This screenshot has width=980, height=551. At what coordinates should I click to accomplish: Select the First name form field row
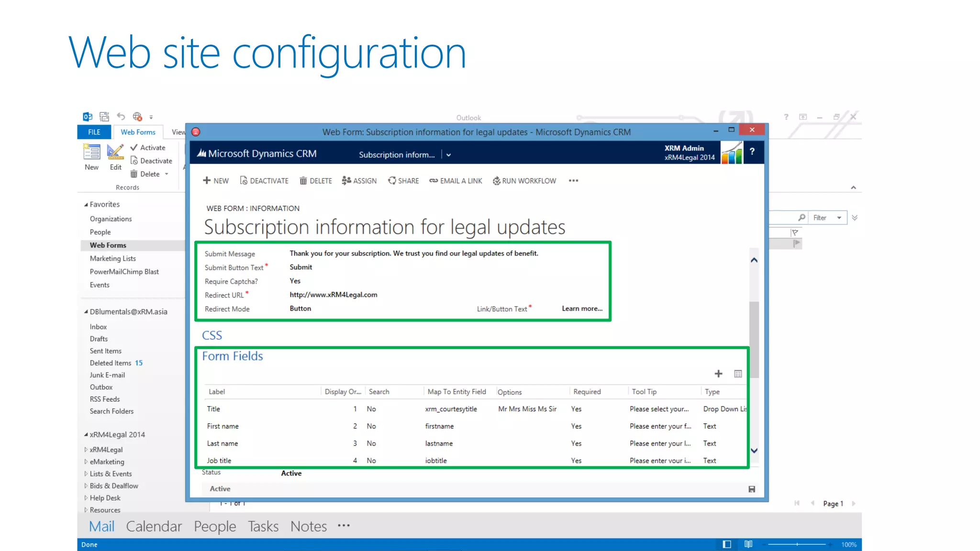click(476, 426)
